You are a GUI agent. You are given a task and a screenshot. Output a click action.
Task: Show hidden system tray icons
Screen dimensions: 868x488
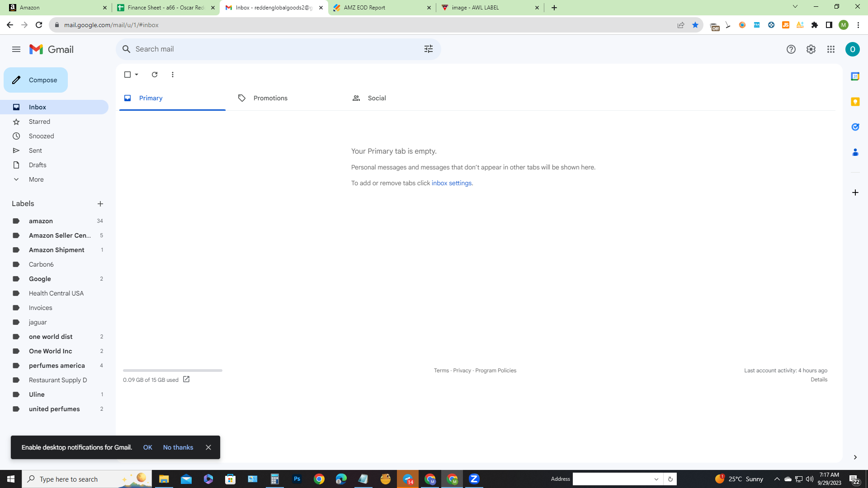pyautogui.click(x=777, y=479)
